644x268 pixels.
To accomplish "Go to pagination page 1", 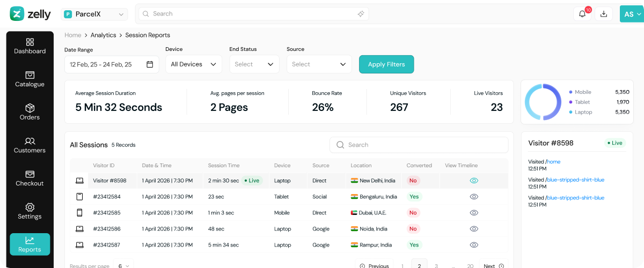I will click(x=402, y=266).
